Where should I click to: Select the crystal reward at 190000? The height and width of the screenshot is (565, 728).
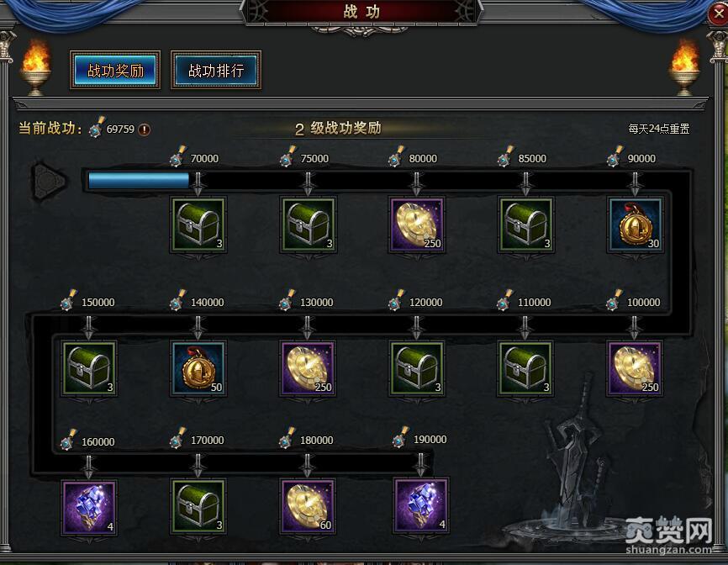(x=421, y=504)
